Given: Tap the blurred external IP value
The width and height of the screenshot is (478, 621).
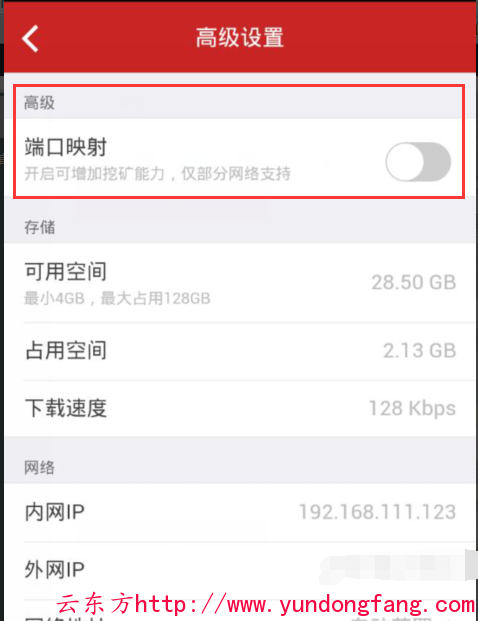Looking at the screenshot, I should coord(398,568).
